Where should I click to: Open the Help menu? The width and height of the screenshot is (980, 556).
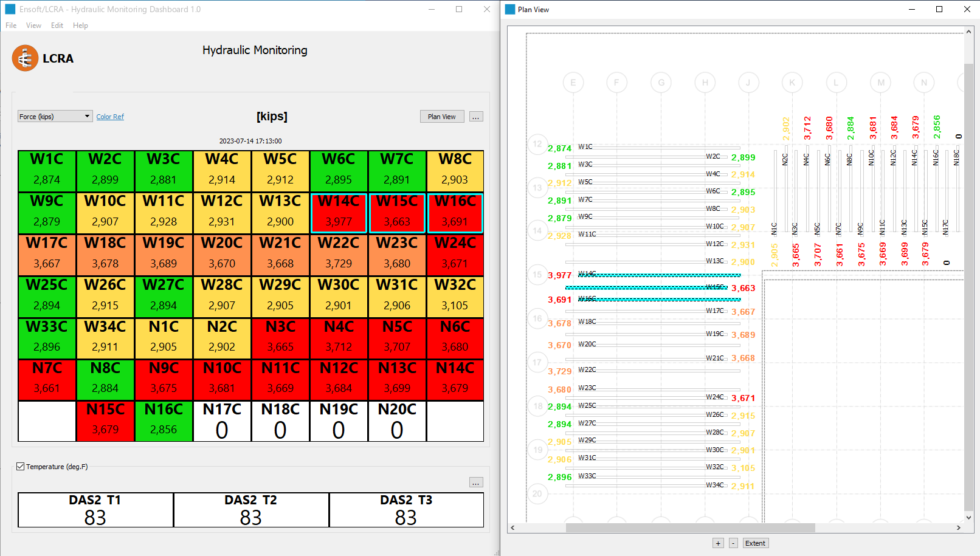[x=80, y=26]
